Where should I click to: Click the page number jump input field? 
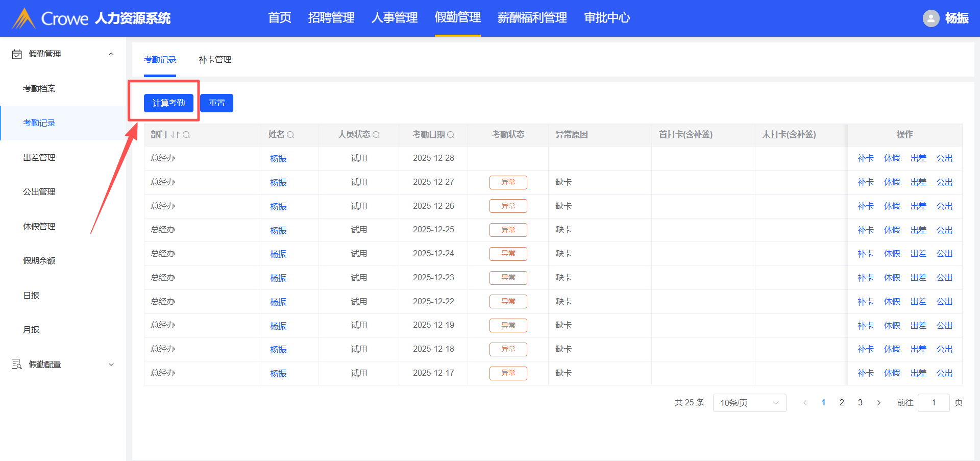click(933, 403)
